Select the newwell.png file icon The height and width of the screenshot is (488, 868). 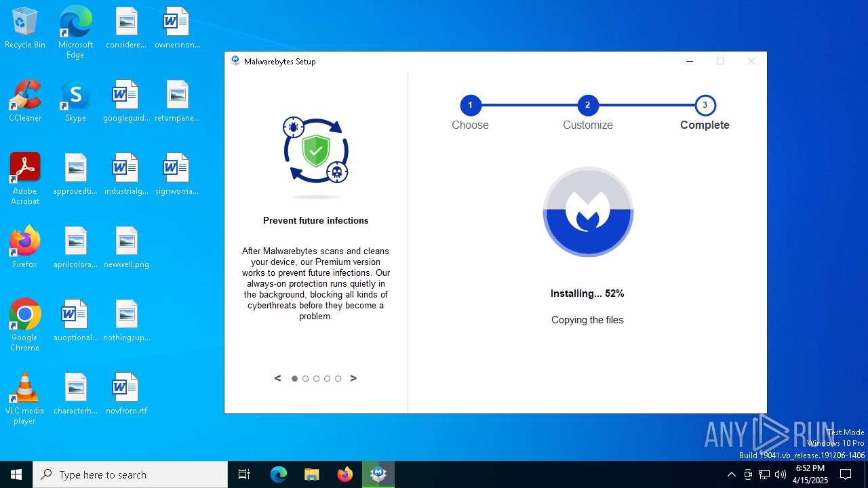coord(126,247)
